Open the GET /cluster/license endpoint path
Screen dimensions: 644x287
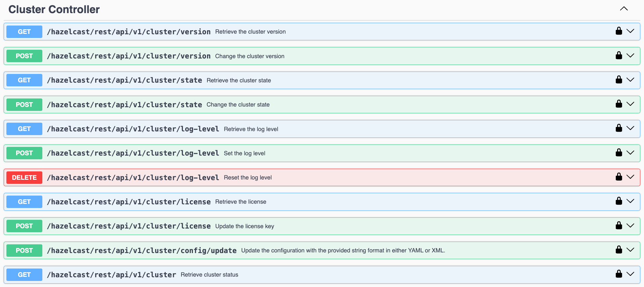(x=129, y=202)
